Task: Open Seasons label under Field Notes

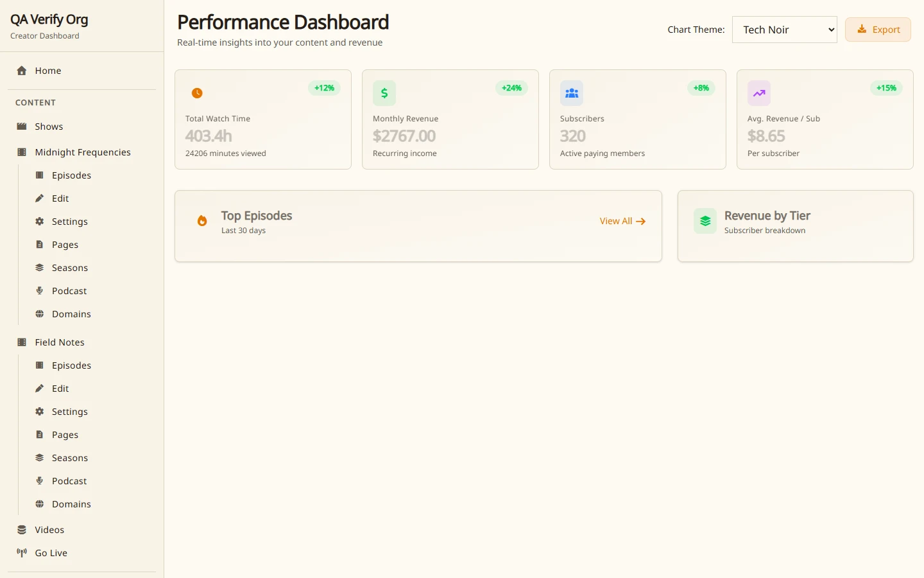Action: tap(70, 458)
